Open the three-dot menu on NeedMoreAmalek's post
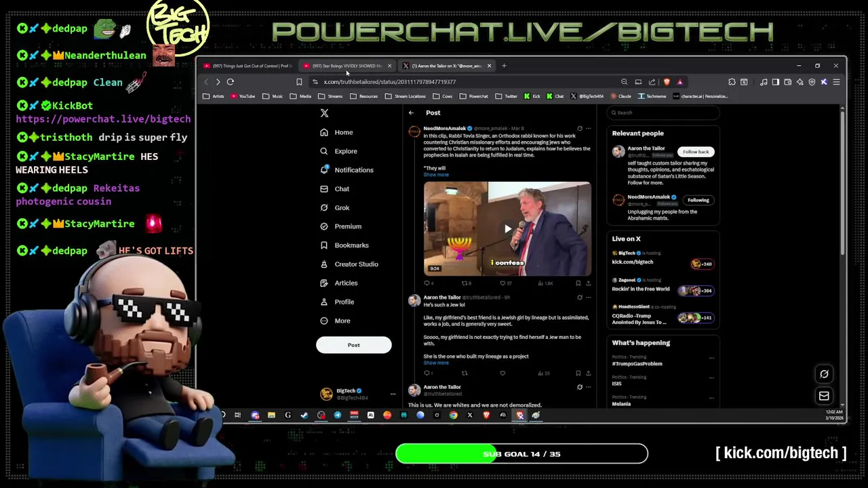Image resolution: width=868 pixels, height=488 pixels. pos(588,128)
